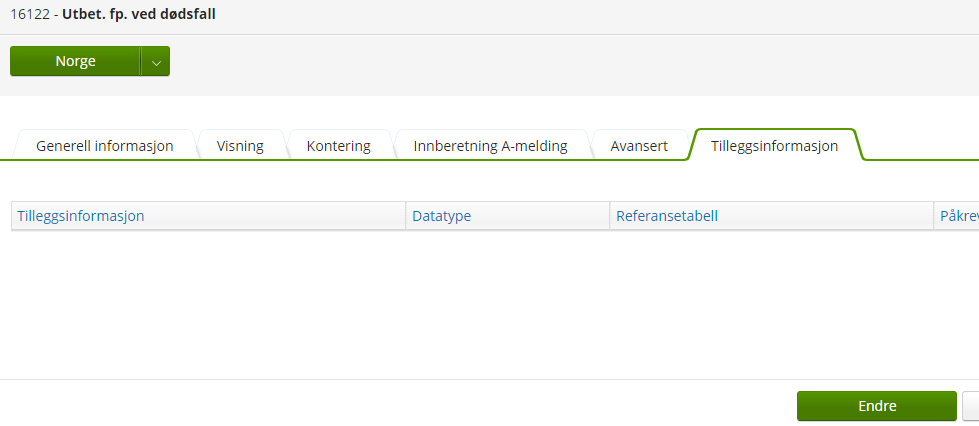Click the Referansetabell column header
The image size is (979, 426).
[x=667, y=216]
